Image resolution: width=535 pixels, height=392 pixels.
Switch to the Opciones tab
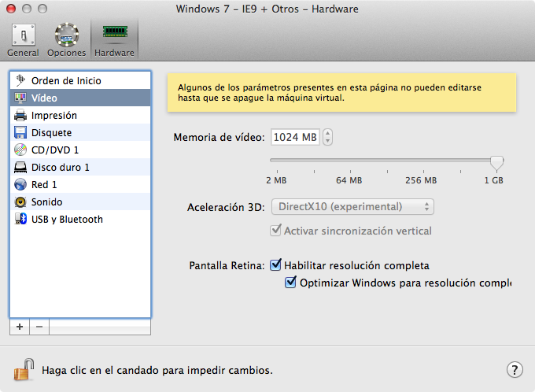(67, 40)
